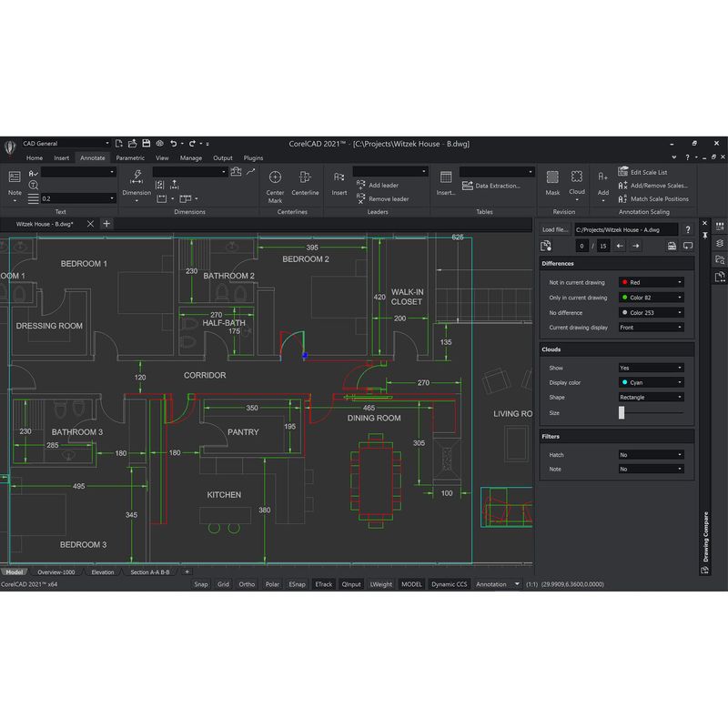Click Match Scale Positions button

click(x=653, y=198)
